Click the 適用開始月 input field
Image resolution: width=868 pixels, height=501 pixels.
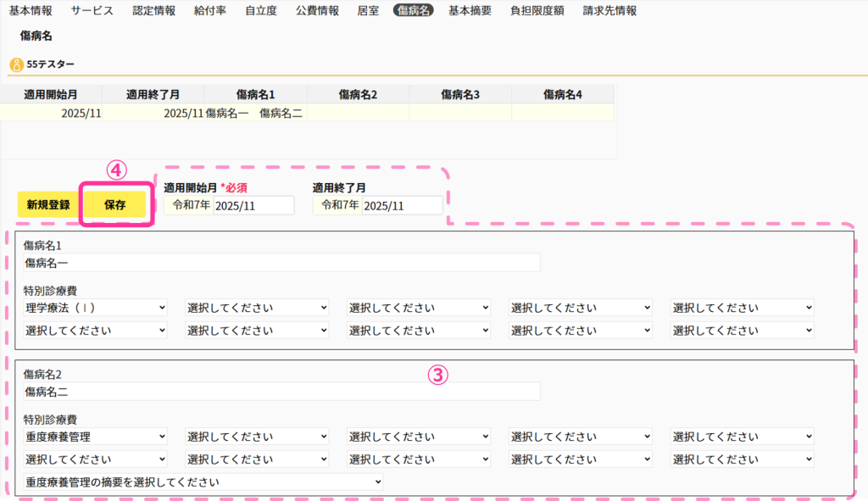pyautogui.click(x=253, y=205)
